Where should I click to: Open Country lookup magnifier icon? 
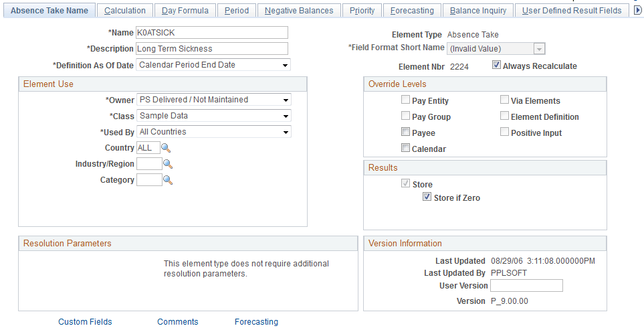tap(166, 148)
